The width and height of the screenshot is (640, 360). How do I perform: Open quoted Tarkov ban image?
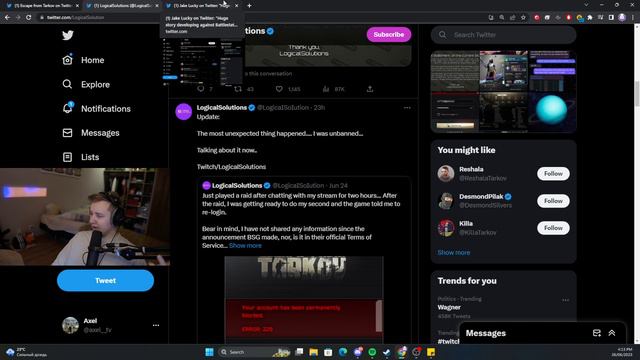tap(304, 299)
